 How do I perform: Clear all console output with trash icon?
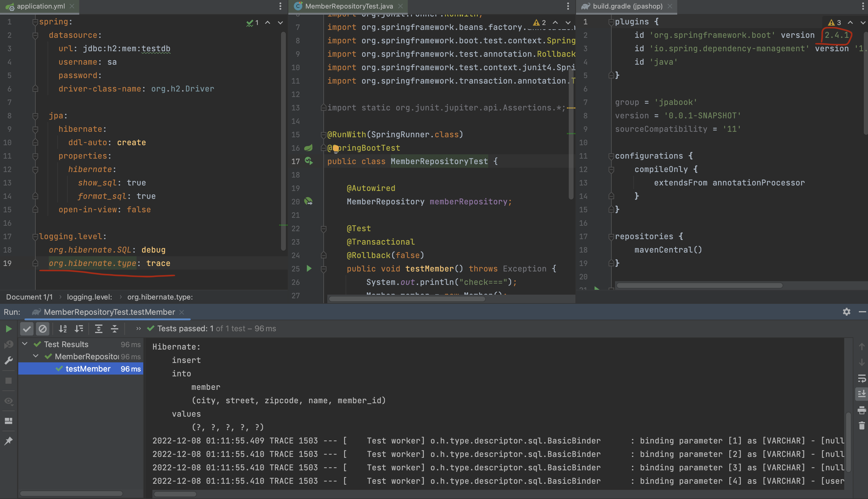click(x=862, y=426)
